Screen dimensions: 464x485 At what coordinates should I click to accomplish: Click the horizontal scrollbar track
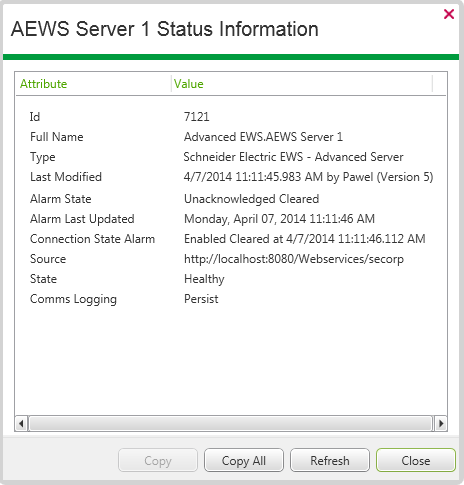point(231,424)
